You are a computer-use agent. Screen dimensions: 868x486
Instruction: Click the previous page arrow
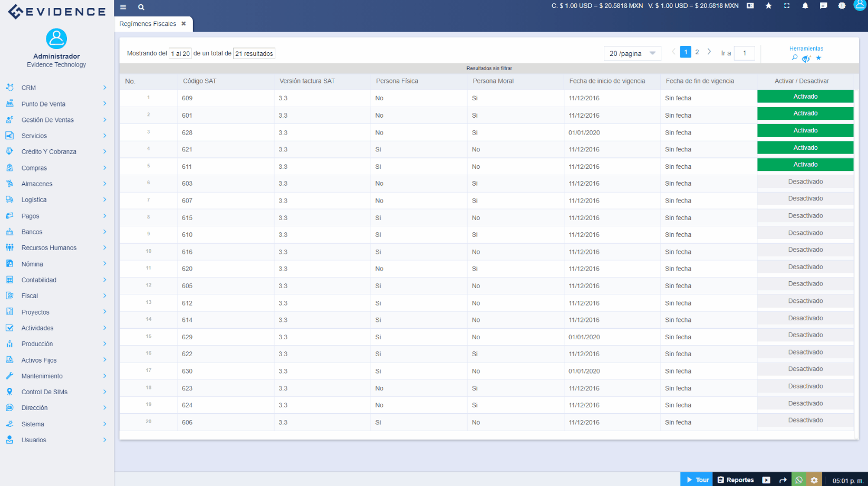[673, 52]
